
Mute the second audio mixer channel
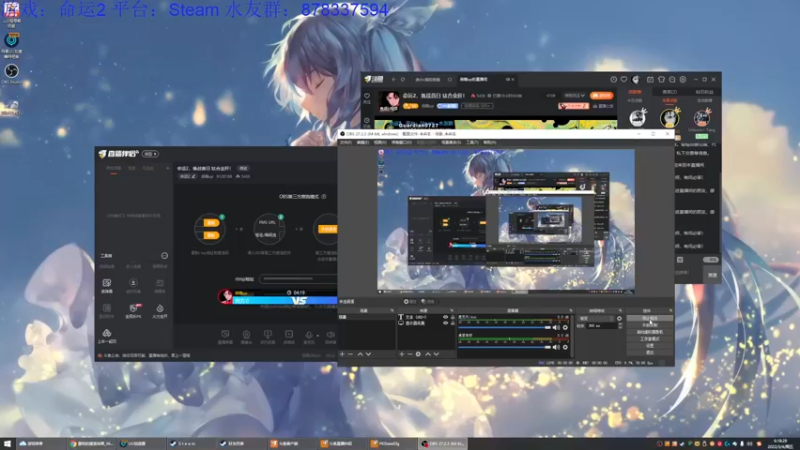pos(556,347)
